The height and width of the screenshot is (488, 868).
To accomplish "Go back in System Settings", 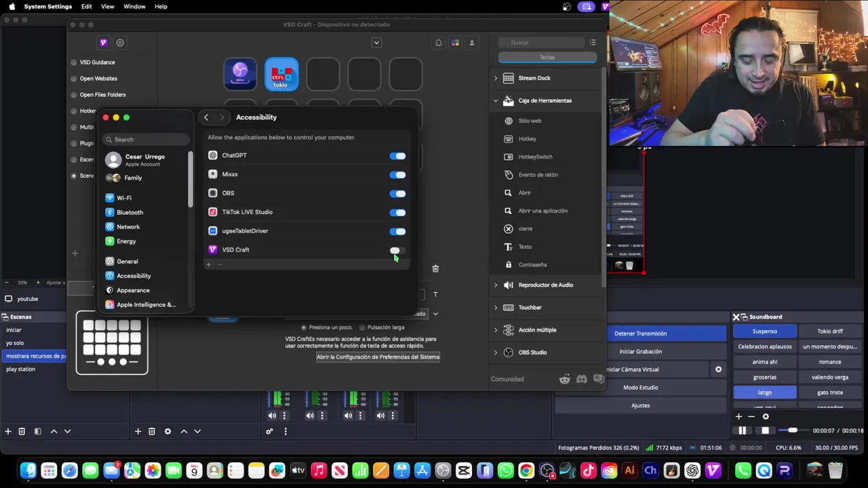I will 206,117.
